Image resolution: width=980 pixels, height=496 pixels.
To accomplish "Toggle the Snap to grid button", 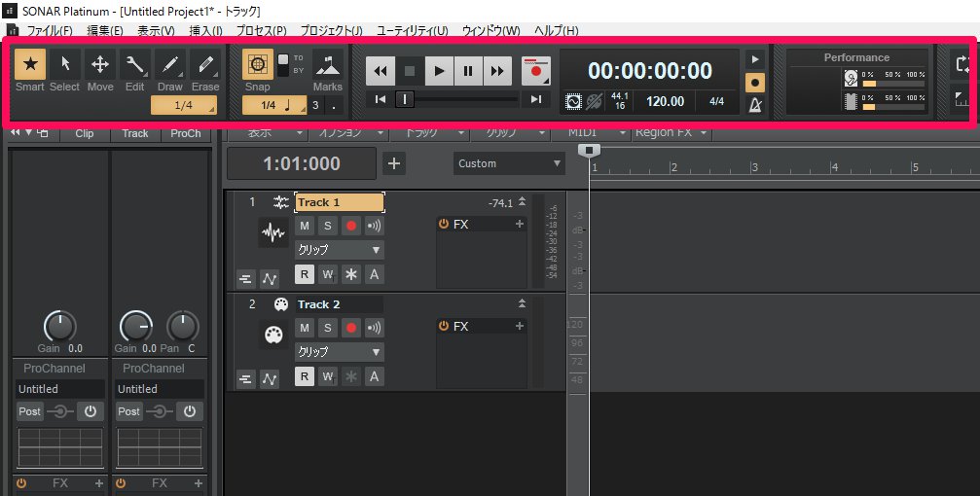I will (x=258, y=64).
